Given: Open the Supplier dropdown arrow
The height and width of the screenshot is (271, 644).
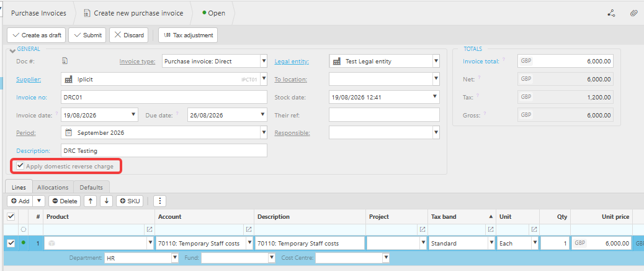Looking at the screenshot, I should (263, 80).
